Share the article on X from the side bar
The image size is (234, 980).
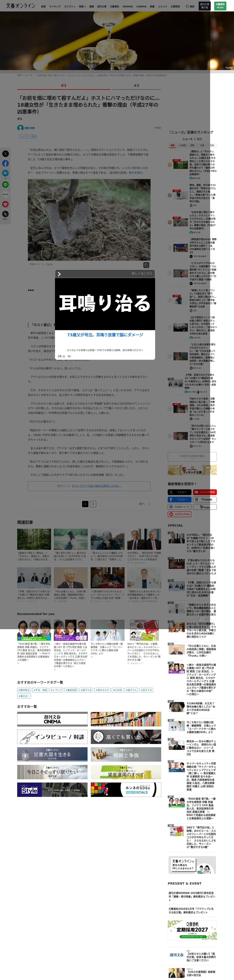click(5, 154)
